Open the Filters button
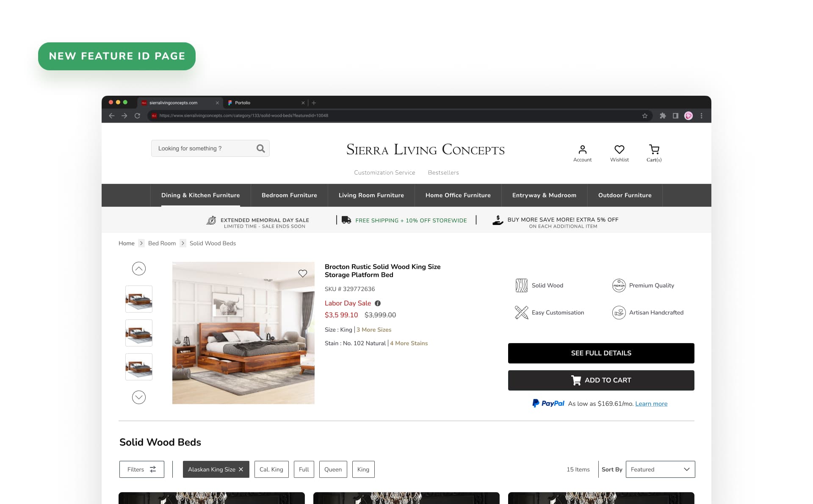 click(142, 469)
